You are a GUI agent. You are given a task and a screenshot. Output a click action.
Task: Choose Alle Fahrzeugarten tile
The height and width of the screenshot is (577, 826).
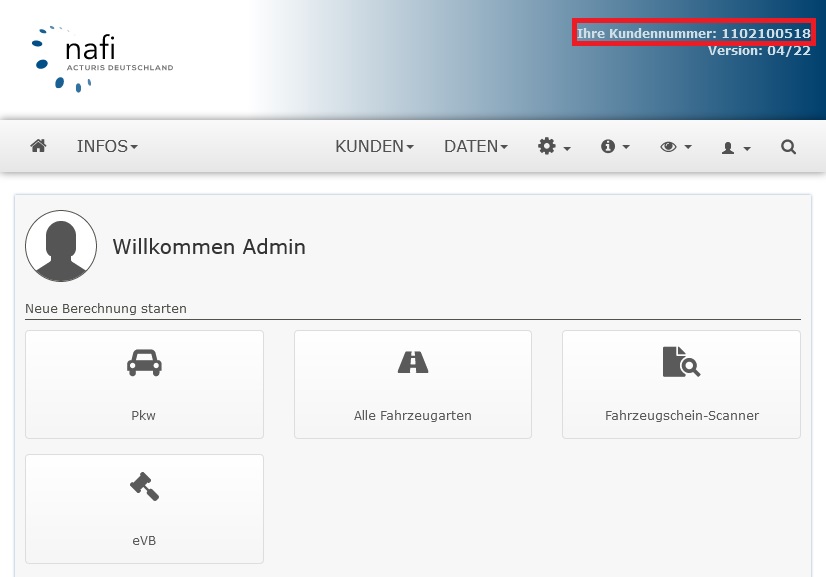412,384
